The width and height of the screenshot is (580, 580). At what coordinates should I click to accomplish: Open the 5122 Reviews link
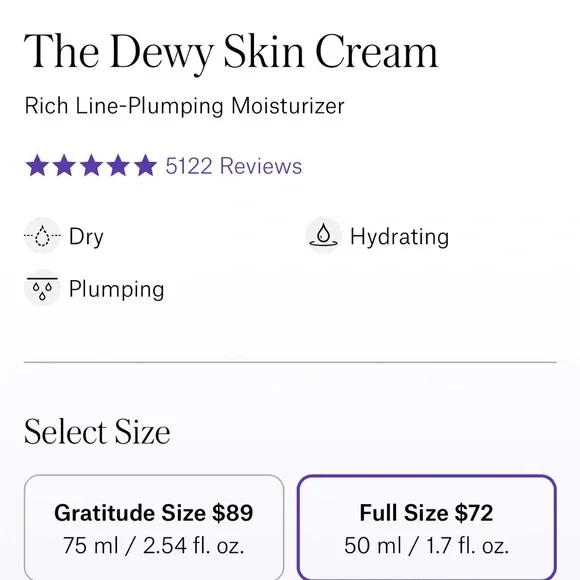point(233,166)
